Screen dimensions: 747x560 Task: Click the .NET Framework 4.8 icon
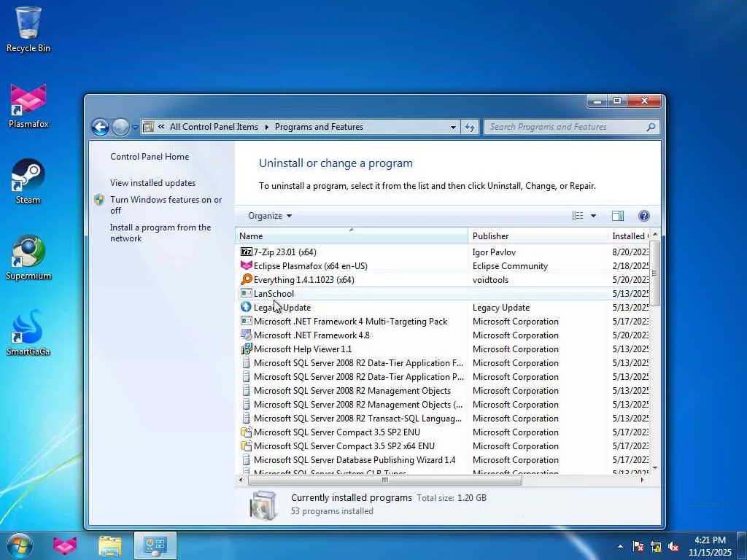(x=246, y=335)
